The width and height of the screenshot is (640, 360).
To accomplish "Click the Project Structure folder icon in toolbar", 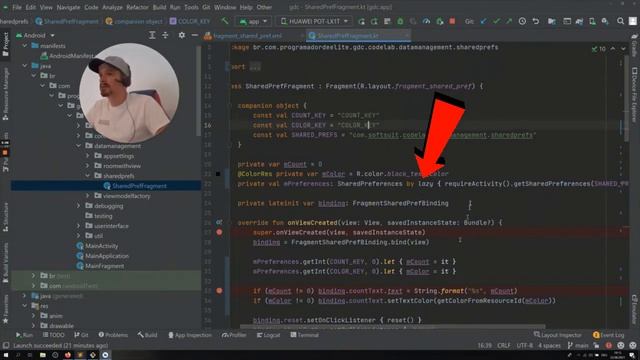I will coord(552,21).
